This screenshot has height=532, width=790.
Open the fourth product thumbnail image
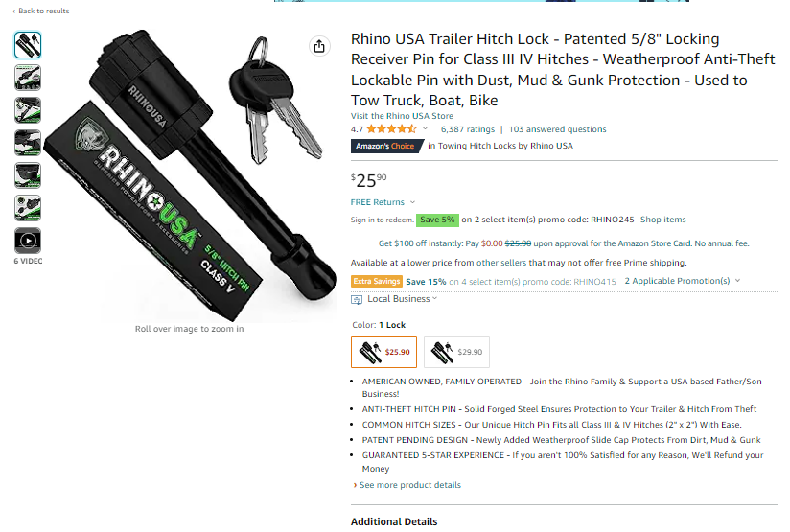(28, 143)
